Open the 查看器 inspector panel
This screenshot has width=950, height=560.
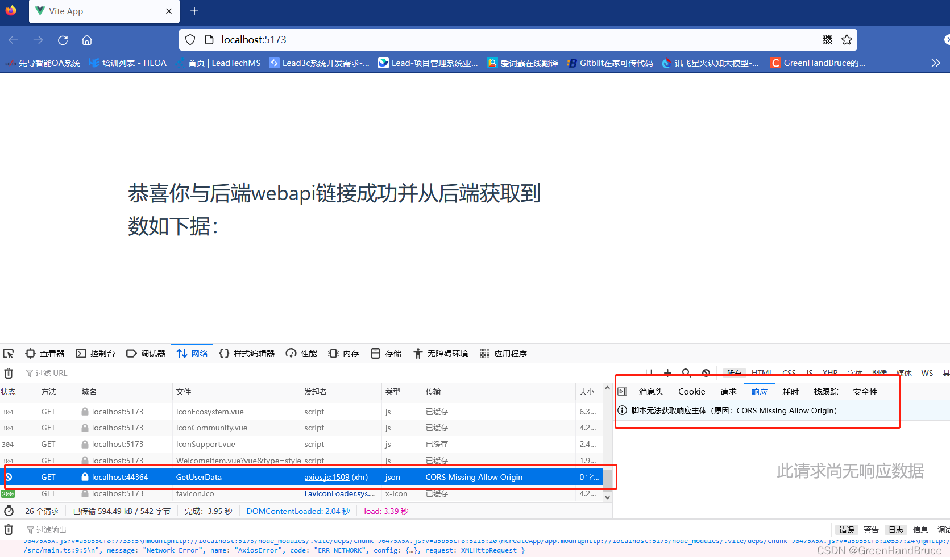(45, 354)
